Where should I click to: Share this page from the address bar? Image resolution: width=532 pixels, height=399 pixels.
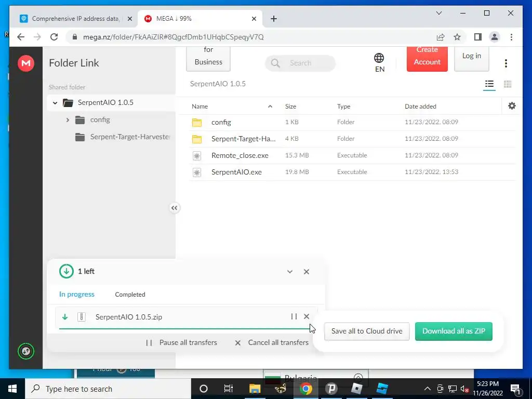[441, 37]
